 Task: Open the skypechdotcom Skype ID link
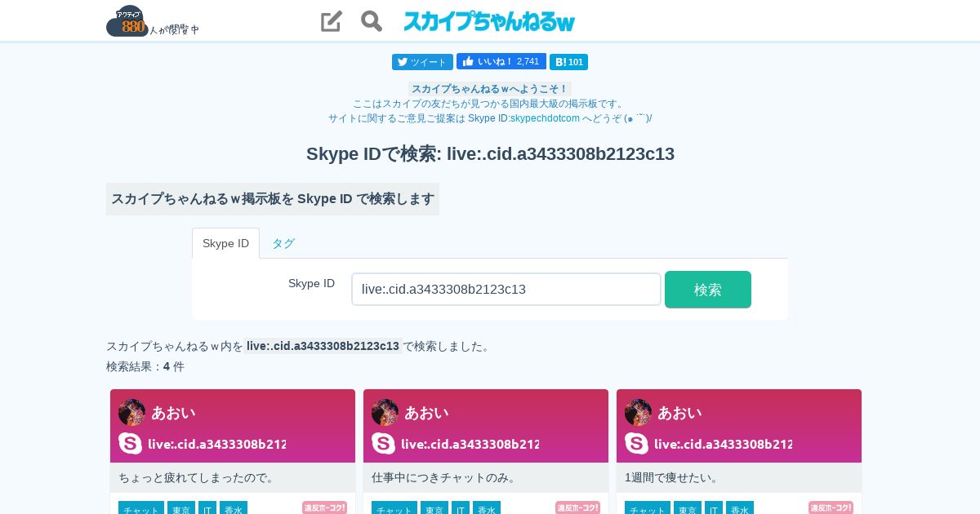545,118
